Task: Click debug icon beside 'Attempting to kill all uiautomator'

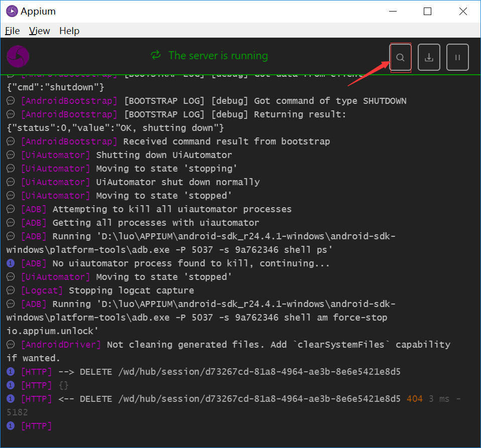Action: click(x=11, y=209)
